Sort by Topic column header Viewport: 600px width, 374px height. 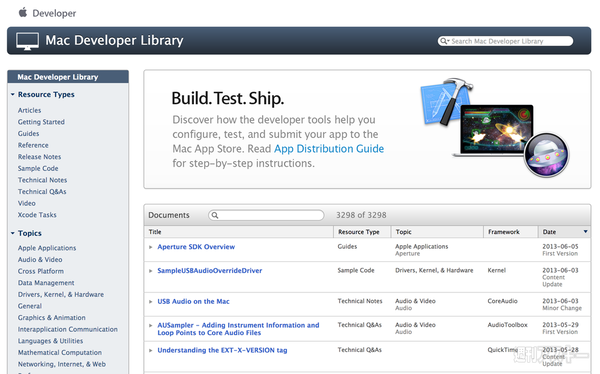[437, 232]
